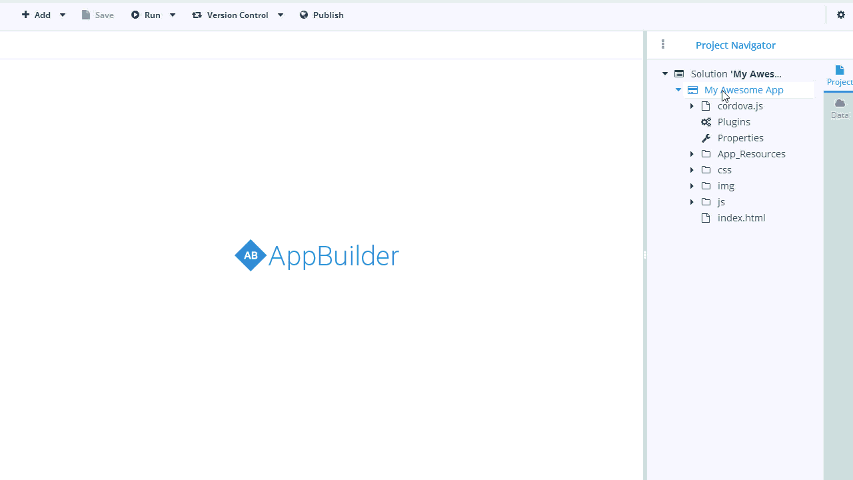Screen dimensions: 853x480
Task: Click the index.html file icon
Action: pyautogui.click(x=706, y=218)
